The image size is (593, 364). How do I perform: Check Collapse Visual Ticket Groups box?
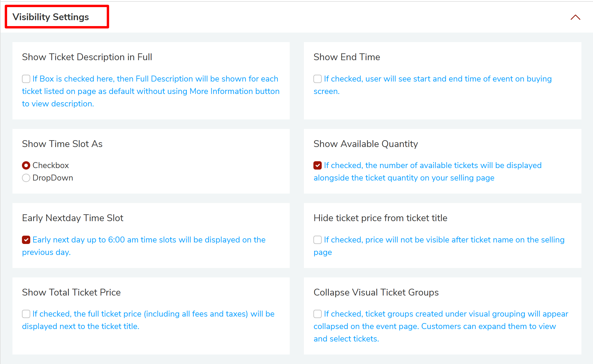pos(318,314)
